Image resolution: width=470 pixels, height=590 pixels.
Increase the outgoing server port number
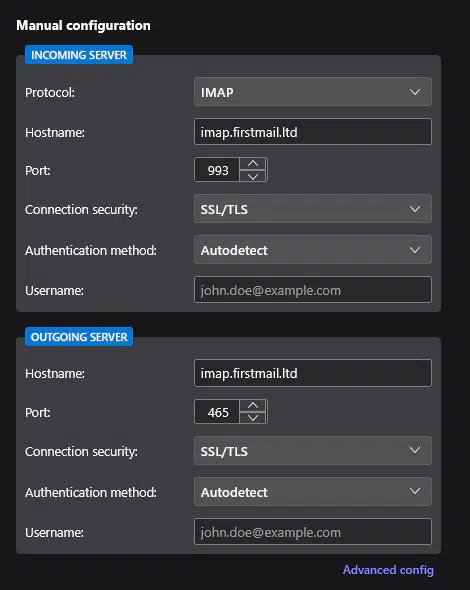pyautogui.click(x=253, y=406)
